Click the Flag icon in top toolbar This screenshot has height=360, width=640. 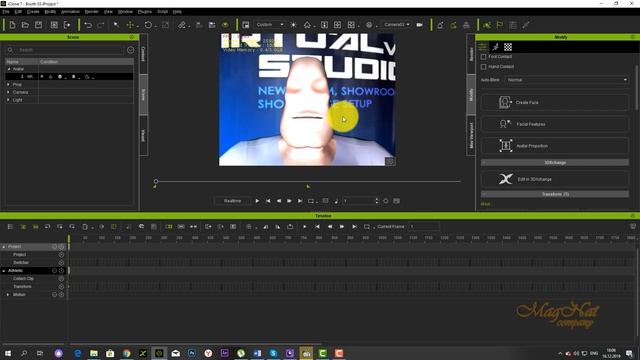point(500,25)
